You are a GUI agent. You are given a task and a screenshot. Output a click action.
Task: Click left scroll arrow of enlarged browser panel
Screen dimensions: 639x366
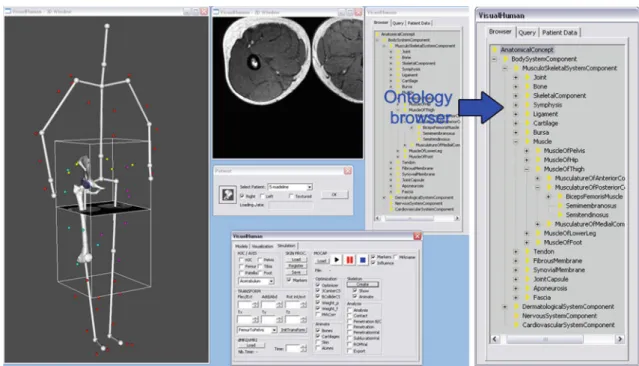click(495, 339)
